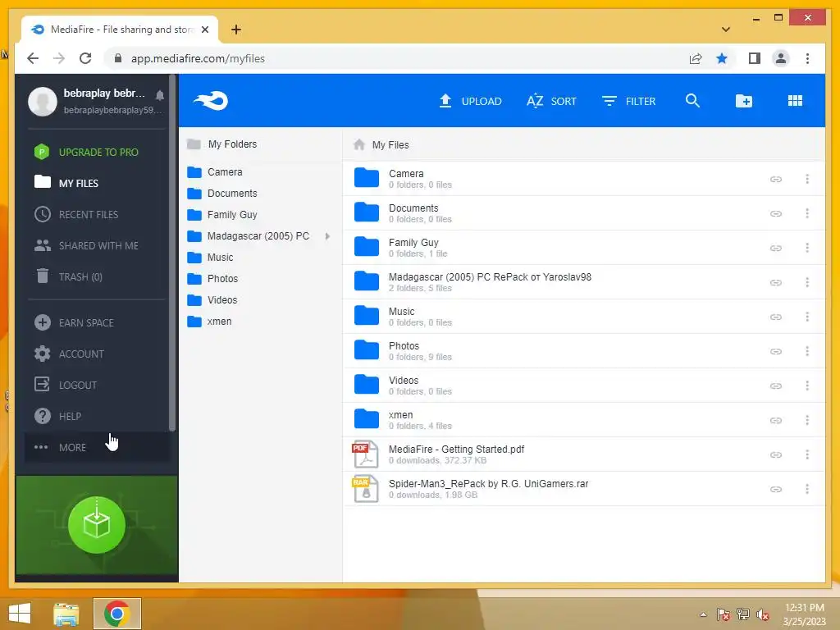Open the Videos folder row
The image size is (840, 630).
584,386
